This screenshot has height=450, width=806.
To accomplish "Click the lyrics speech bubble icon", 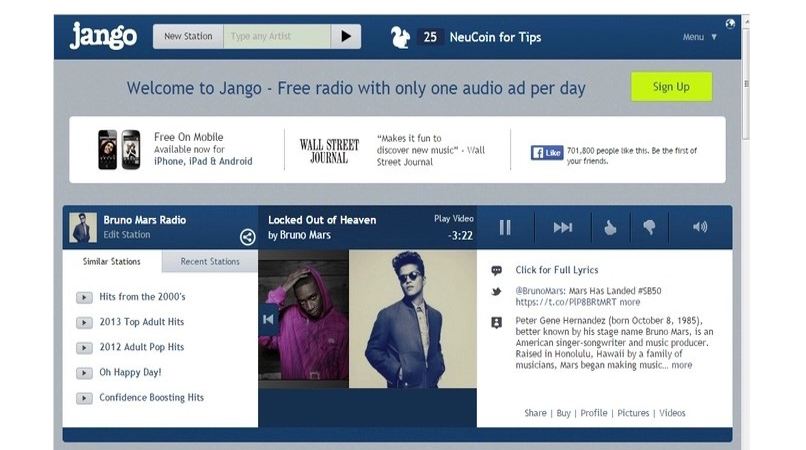I will click(x=497, y=271).
